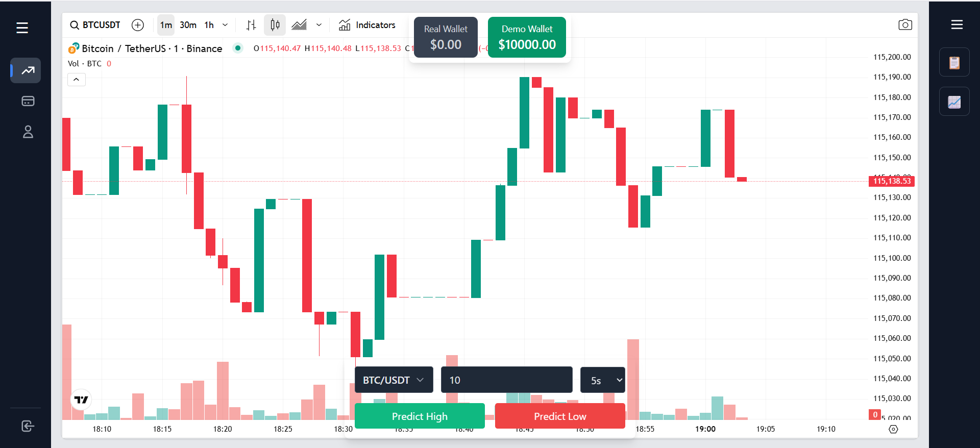Open the wallet card sidebar icon
Viewport: 980px width, 448px height.
click(x=28, y=101)
